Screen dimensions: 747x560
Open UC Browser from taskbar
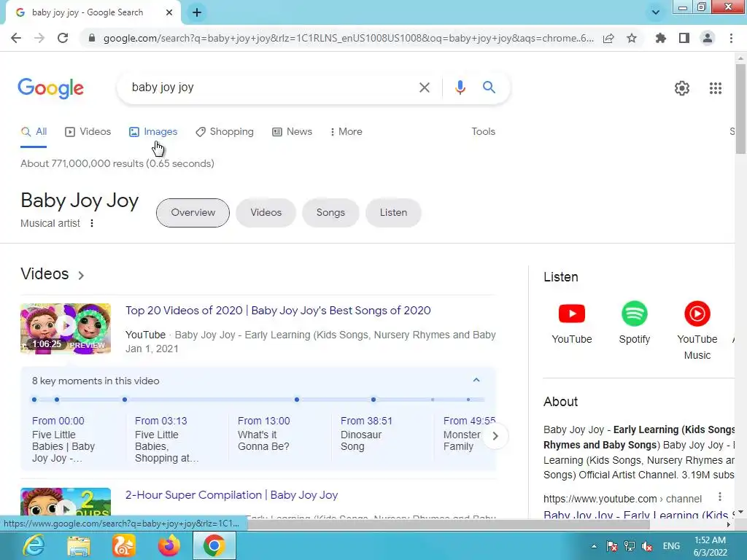pyautogui.click(x=124, y=545)
